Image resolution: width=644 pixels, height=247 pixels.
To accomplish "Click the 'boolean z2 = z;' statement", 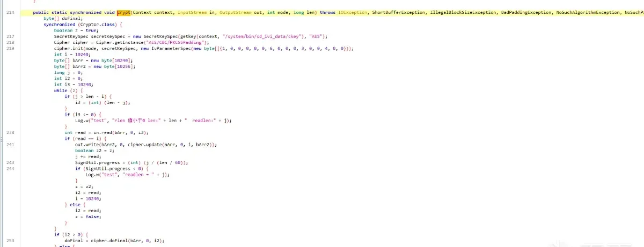I will tap(96, 151).
